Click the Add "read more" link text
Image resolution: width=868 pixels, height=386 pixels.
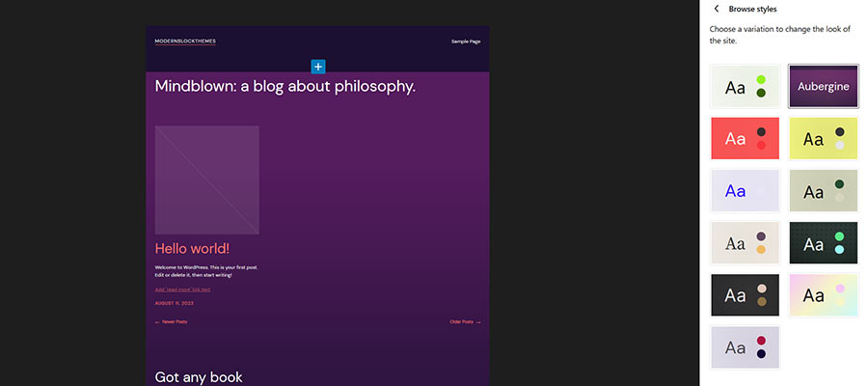click(x=182, y=289)
